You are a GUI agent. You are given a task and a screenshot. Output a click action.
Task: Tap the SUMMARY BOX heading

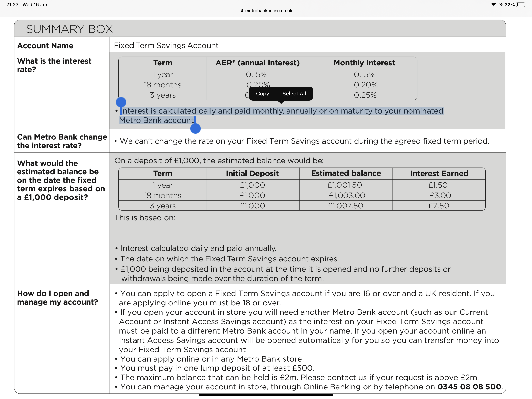[x=69, y=29]
